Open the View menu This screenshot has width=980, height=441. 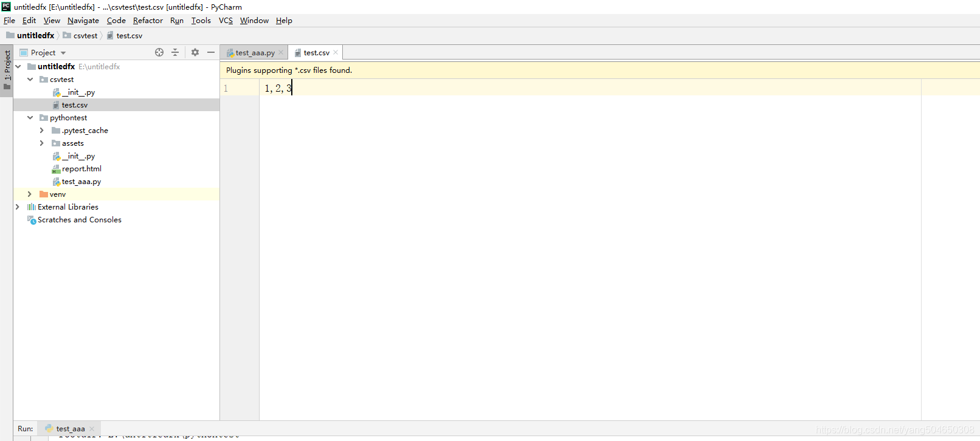(52, 20)
